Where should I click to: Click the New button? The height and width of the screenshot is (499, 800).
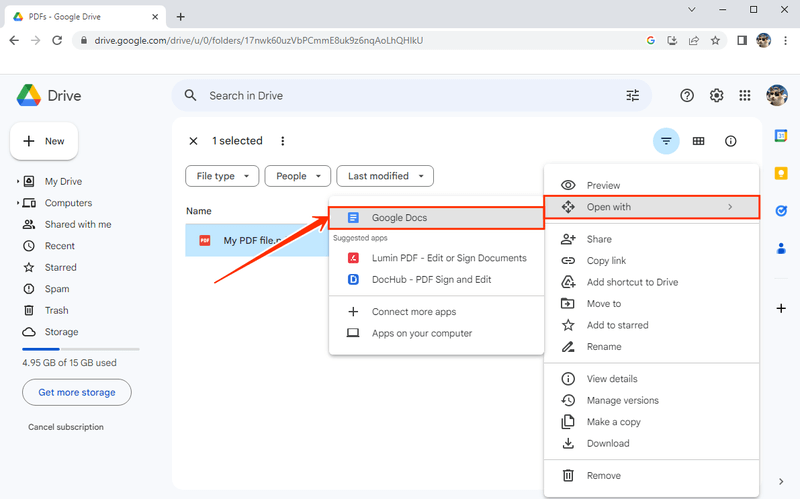pos(44,141)
